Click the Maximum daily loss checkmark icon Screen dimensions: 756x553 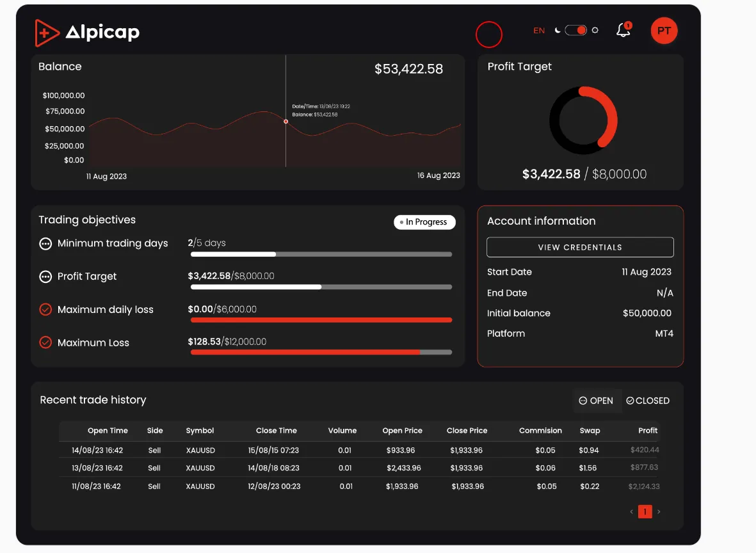coord(45,310)
